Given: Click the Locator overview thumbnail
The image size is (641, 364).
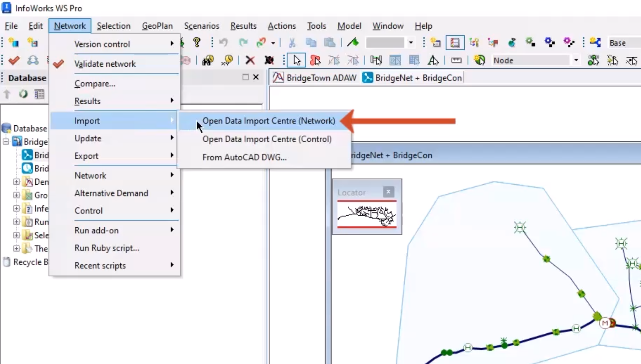Looking at the screenshot, I should click(x=367, y=215).
